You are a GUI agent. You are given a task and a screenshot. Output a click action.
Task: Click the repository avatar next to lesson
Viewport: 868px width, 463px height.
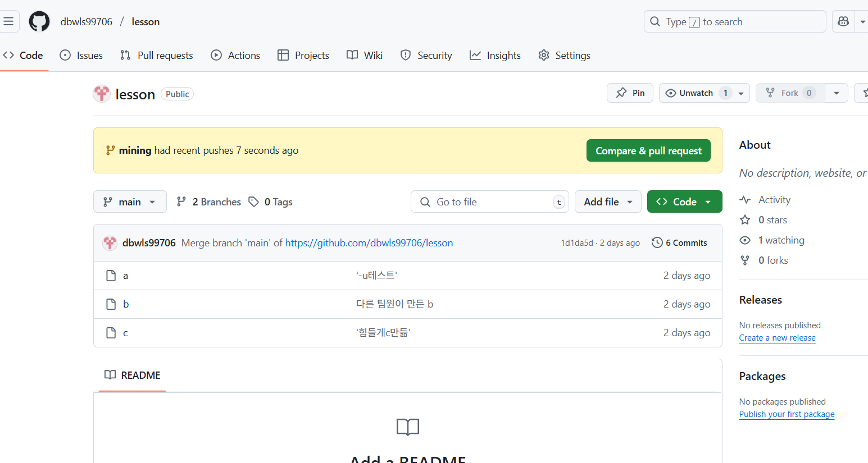pyautogui.click(x=102, y=94)
